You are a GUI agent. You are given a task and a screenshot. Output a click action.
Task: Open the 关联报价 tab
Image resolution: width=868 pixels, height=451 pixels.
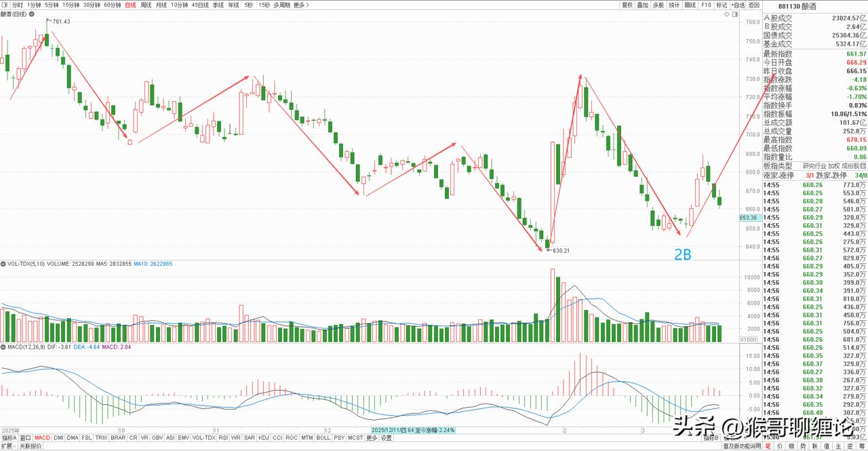pyautogui.click(x=31, y=446)
